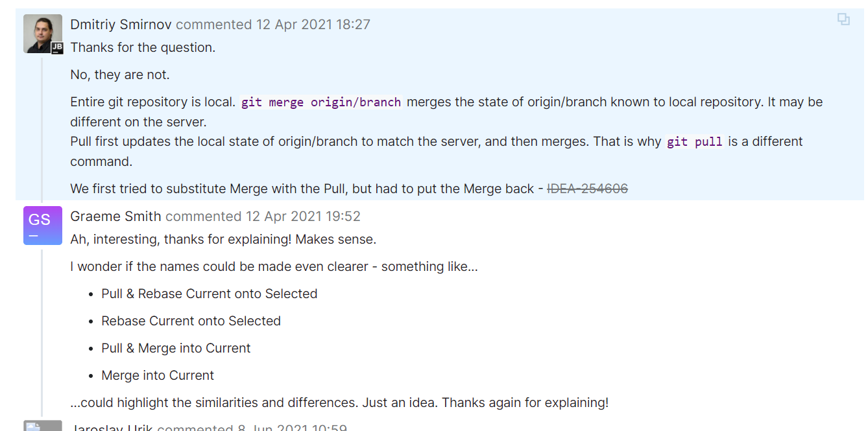
Task: Click the 12 Apr 2021 19:52 timestamp
Action: tap(303, 216)
